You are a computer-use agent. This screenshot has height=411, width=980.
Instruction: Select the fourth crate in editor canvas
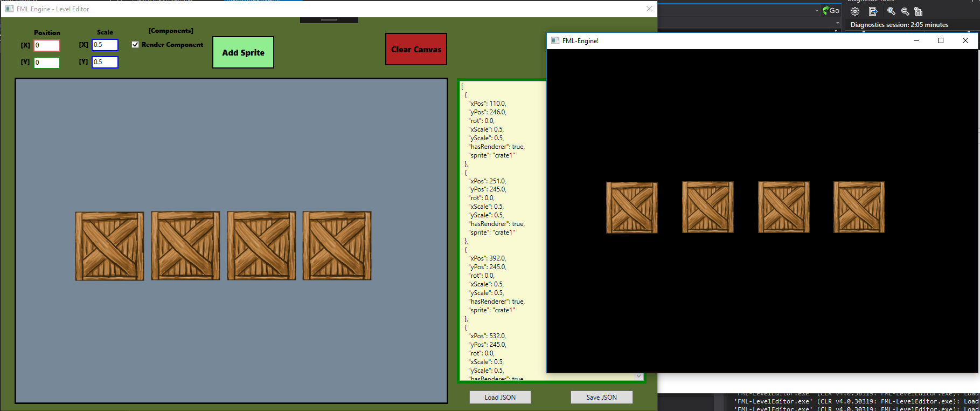(x=337, y=246)
